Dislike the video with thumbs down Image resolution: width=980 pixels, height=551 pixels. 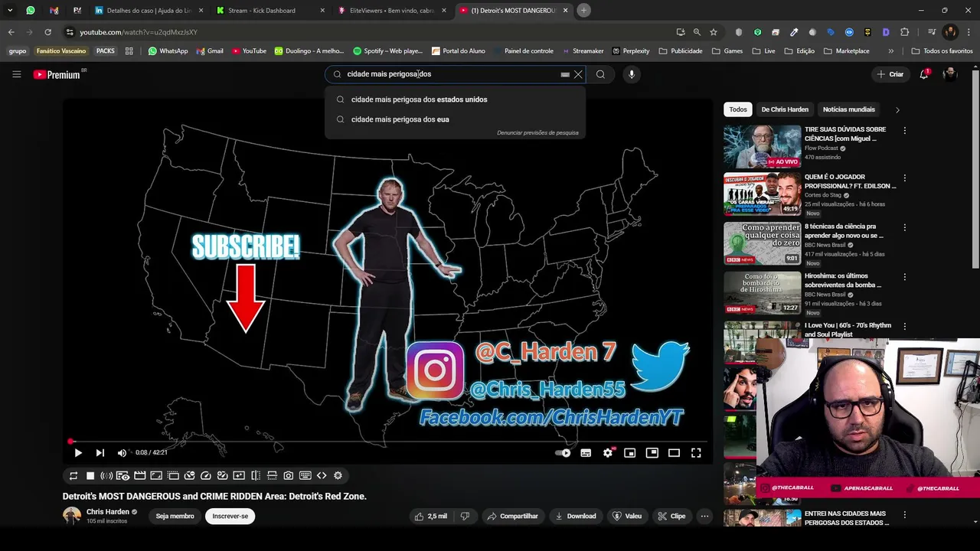click(x=465, y=516)
